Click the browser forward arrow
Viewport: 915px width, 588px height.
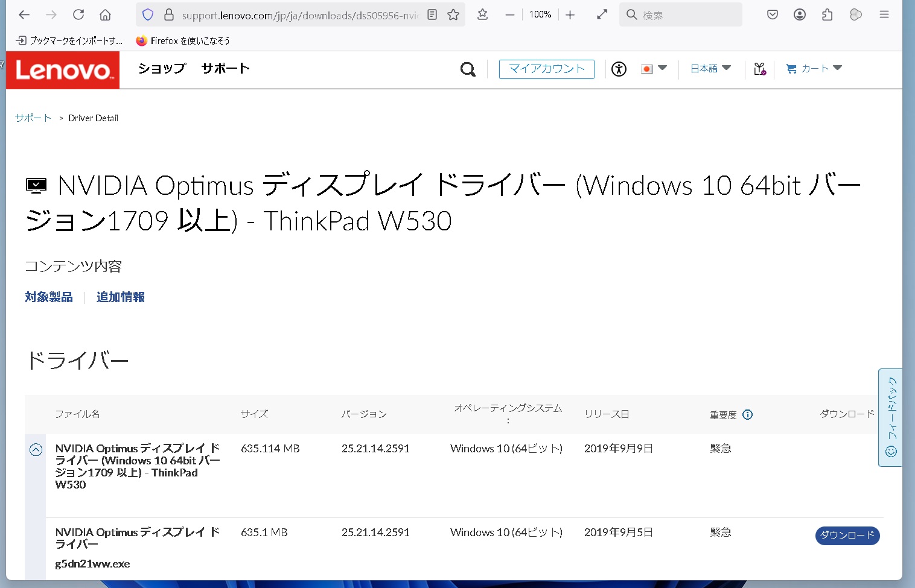coord(51,14)
